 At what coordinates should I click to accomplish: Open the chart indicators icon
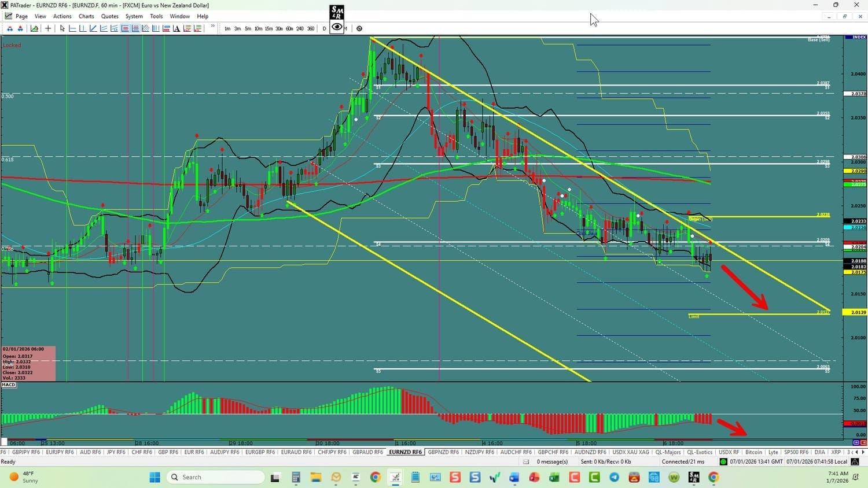pyautogui.click(x=35, y=28)
